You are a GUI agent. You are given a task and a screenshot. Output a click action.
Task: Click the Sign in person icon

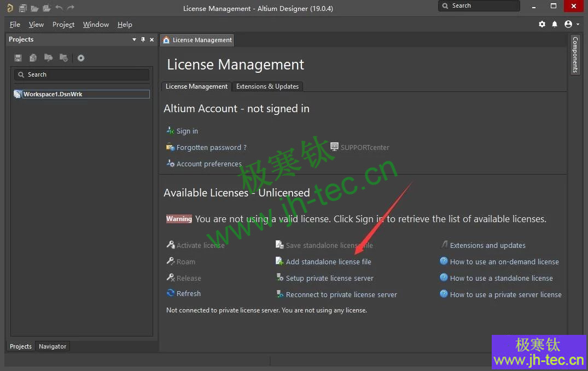[x=170, y=131]
